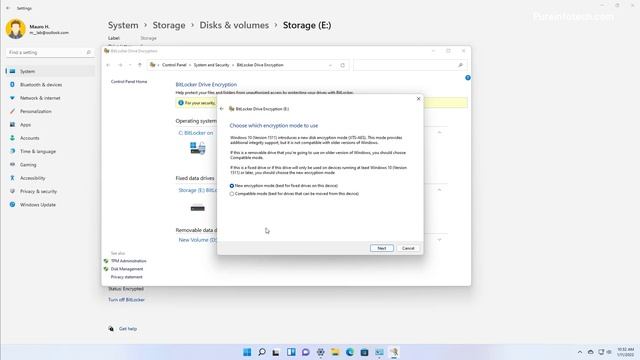
Task: Open Privacy statement link in Control Panel
Action: [127, 277]
